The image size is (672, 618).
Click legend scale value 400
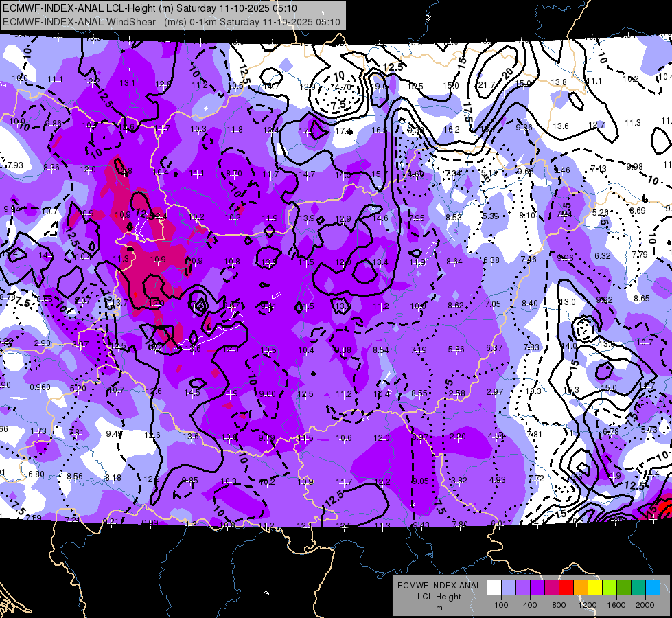530,605
